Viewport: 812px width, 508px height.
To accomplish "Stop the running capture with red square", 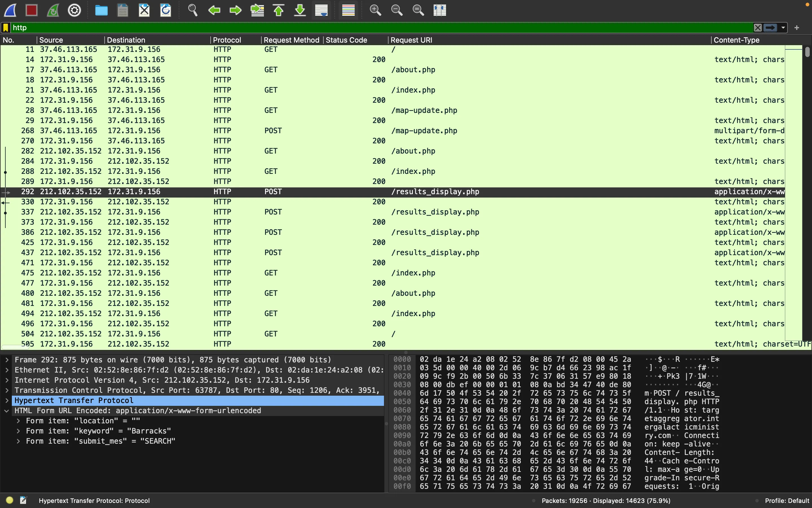I will (x=32, y=10).
